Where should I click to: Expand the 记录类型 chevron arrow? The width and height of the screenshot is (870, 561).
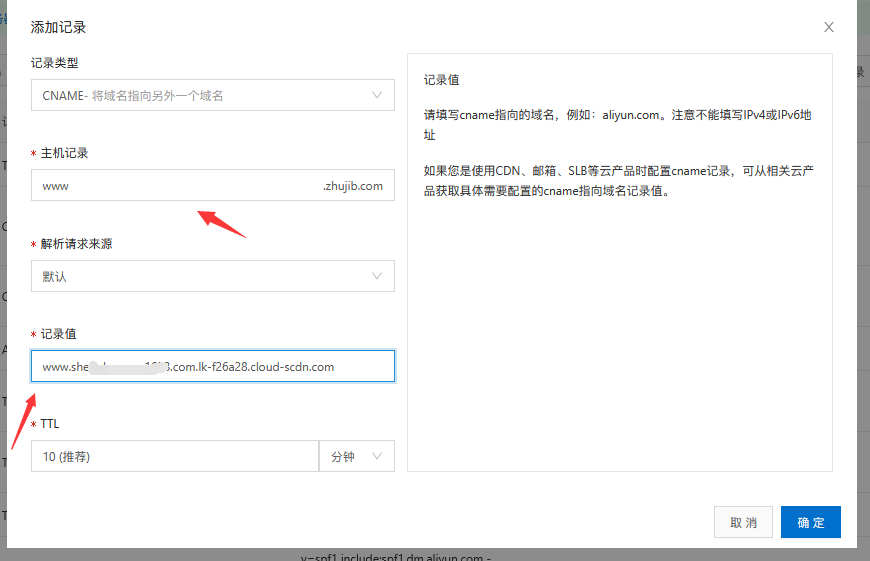tap(377, 95)
